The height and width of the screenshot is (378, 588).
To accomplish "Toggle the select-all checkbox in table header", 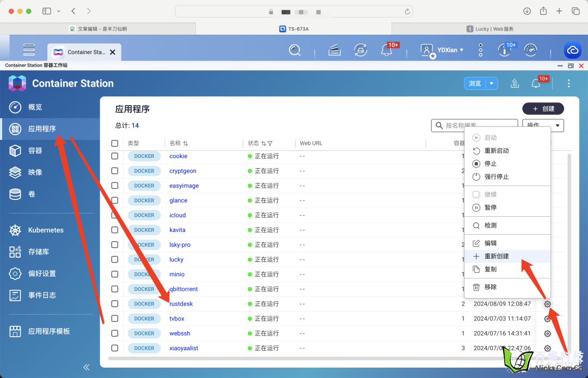I will pyautogui.click(x=115, y=143).
